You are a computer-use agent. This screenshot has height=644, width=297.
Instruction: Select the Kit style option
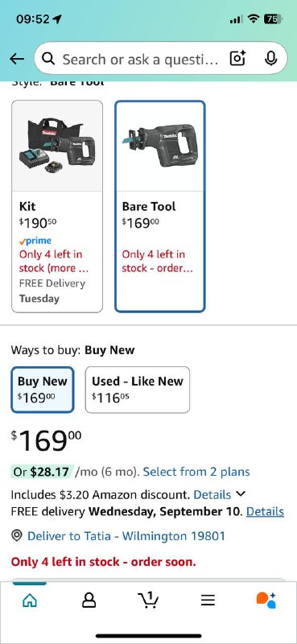click(57, 206)
